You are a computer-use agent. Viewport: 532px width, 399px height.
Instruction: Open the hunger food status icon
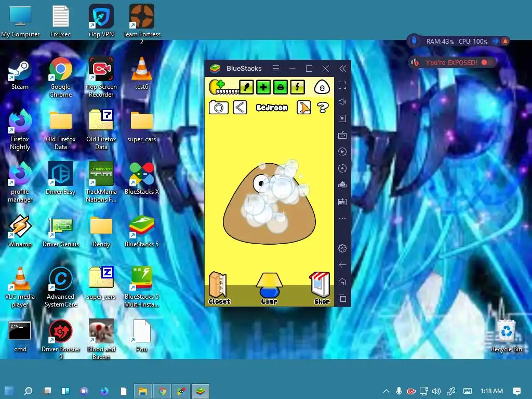click(x=246, y=87)
